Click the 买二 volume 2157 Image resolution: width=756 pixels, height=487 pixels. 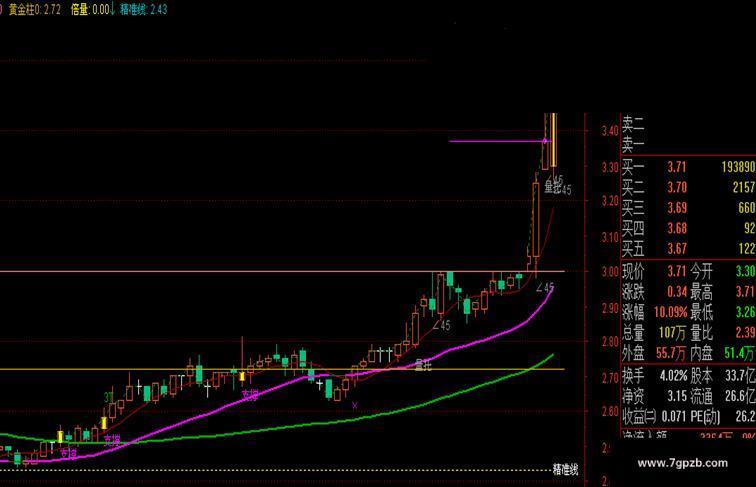(x=744, y=188)
